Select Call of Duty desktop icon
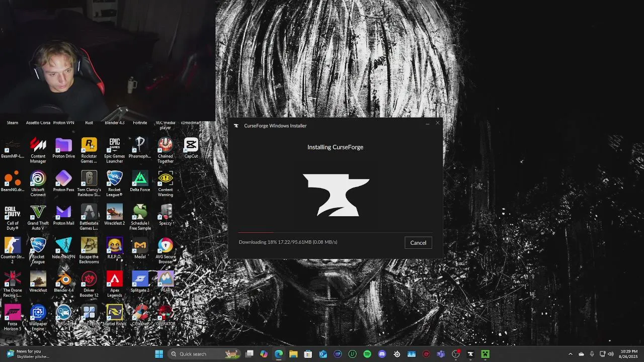The height and width of the screenshot is (362, 644). point(13,218)
